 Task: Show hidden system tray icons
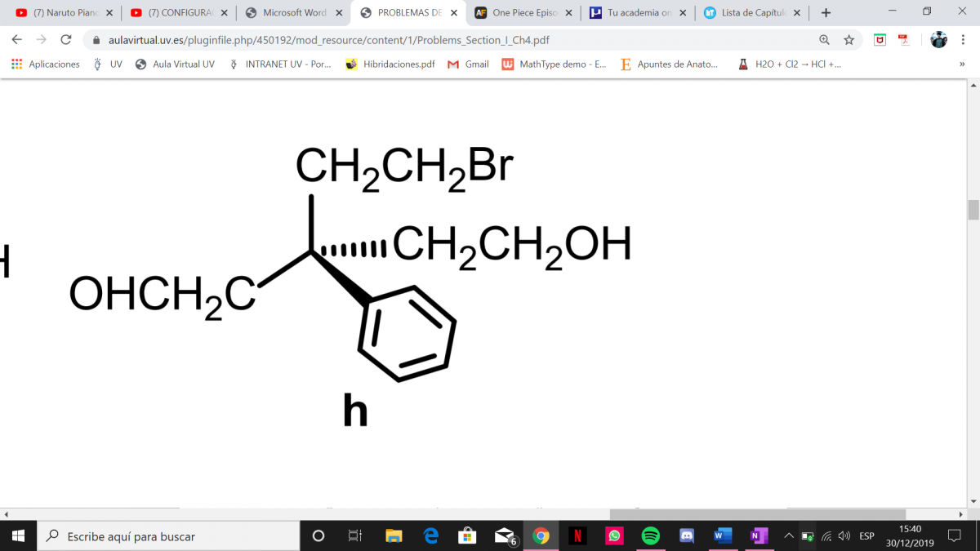(x=788, y=536)
